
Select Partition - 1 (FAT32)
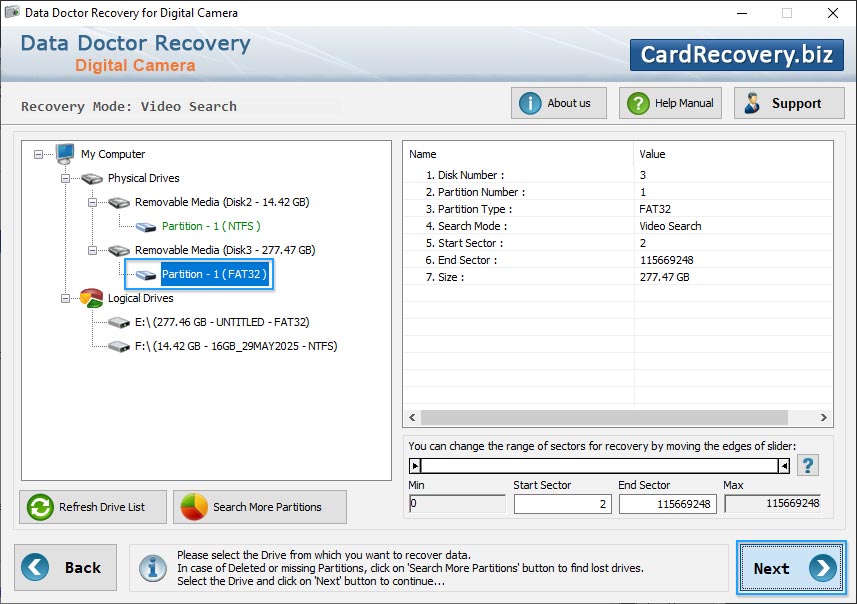214,274
